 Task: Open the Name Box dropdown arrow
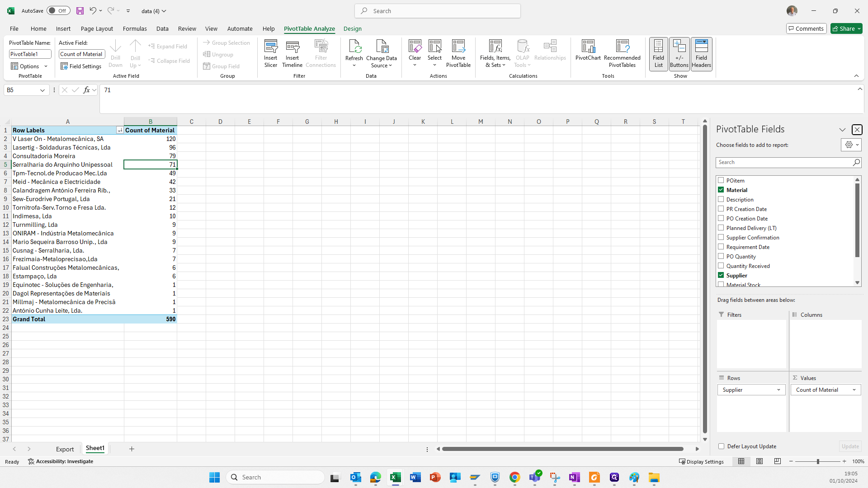pyautogui.click(x=42, y=90)
